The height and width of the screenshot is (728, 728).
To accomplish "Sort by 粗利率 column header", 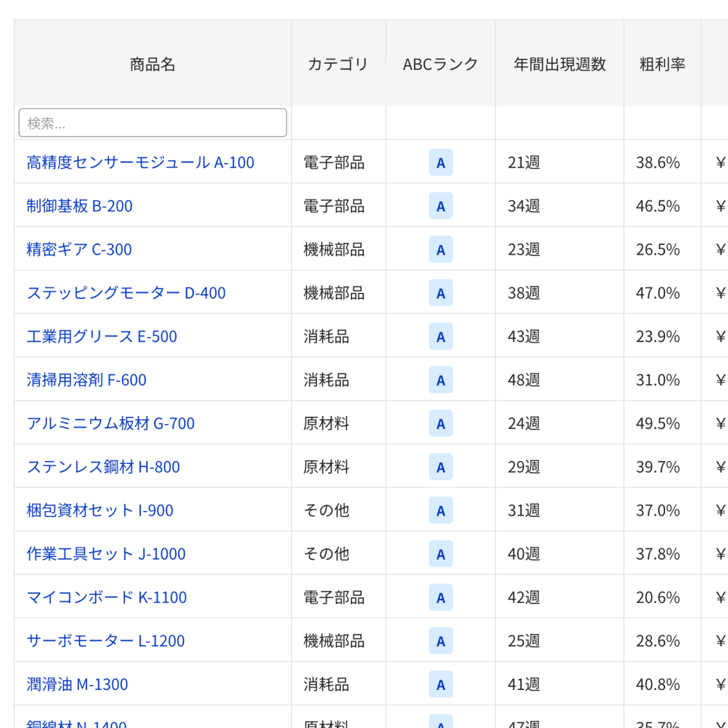I will click(x=662, y=63).
